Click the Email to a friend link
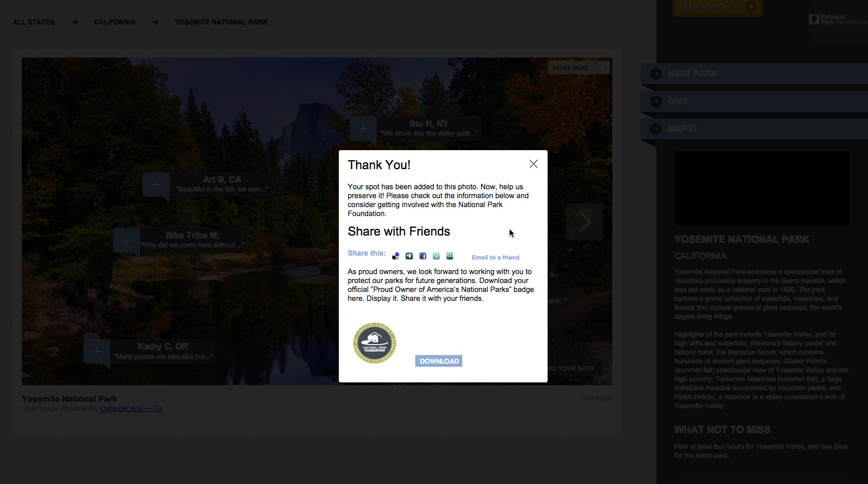 tap(496, 257)
